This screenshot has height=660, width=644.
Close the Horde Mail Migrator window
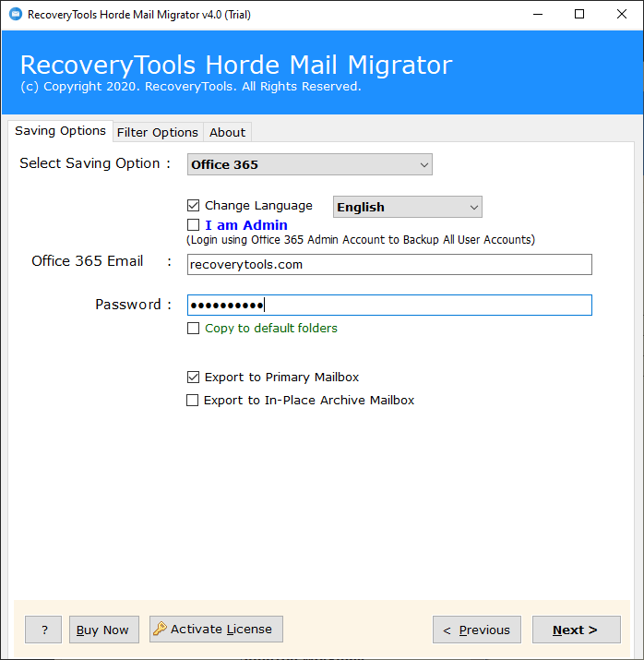[621, 15]
